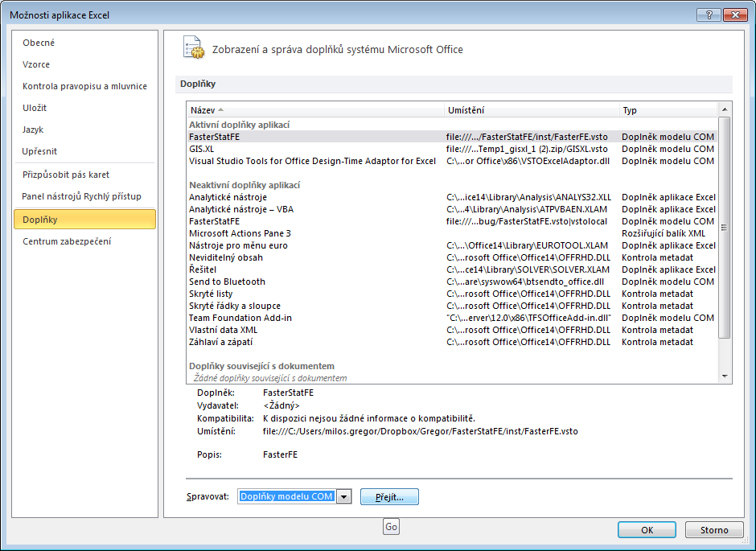Select the Neviditelný obsah row
Screen dimensions: 756x551
(x=452, y=257)
